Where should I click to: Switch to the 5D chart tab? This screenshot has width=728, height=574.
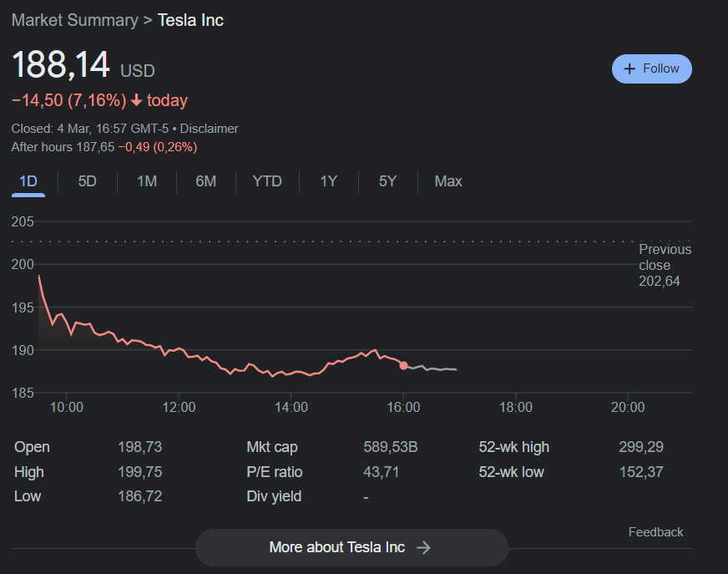pos(87,181)
